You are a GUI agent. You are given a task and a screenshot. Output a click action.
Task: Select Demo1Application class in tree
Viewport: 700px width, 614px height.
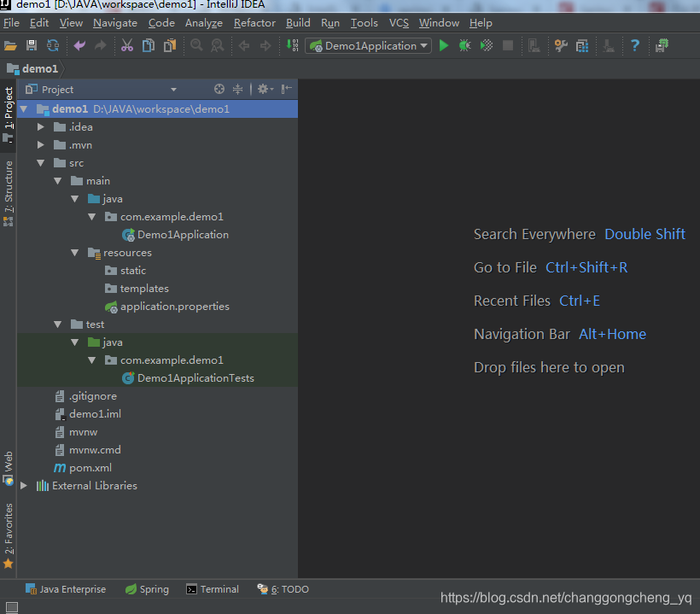point(183,235)
